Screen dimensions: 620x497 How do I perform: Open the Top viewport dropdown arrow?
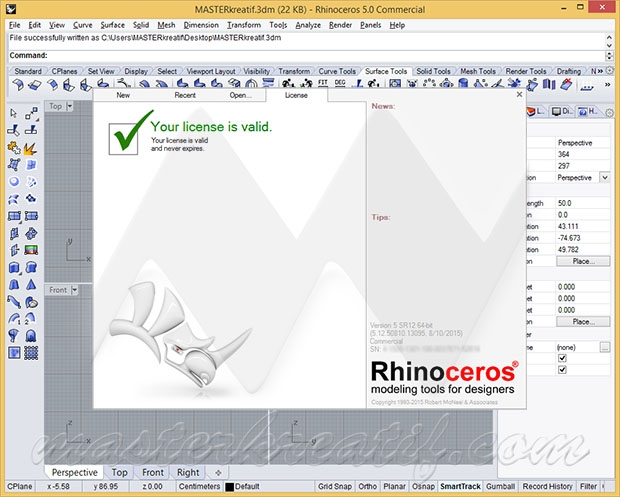[70, 106]
